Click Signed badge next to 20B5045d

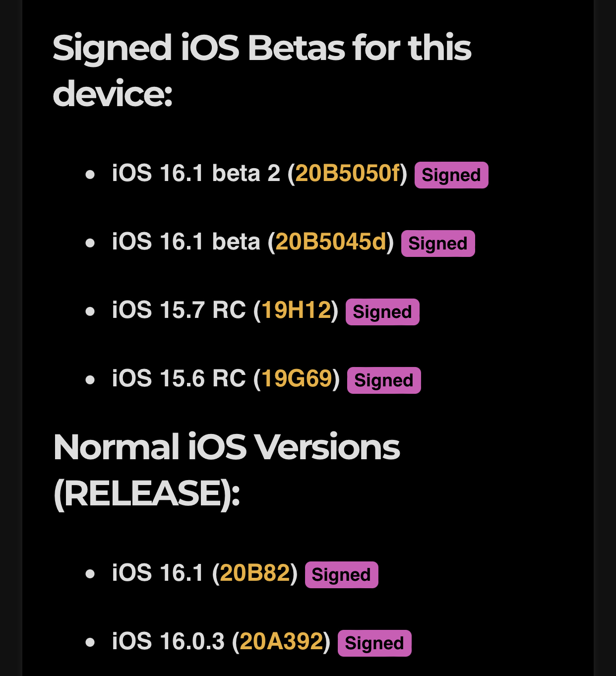point(438,244)
